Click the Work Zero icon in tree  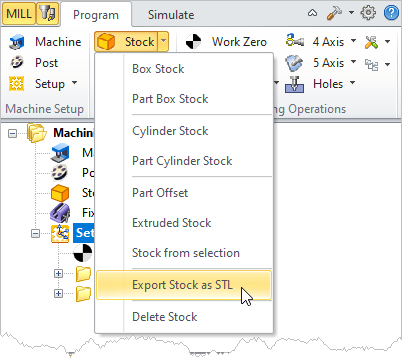[x=83, y=253]
